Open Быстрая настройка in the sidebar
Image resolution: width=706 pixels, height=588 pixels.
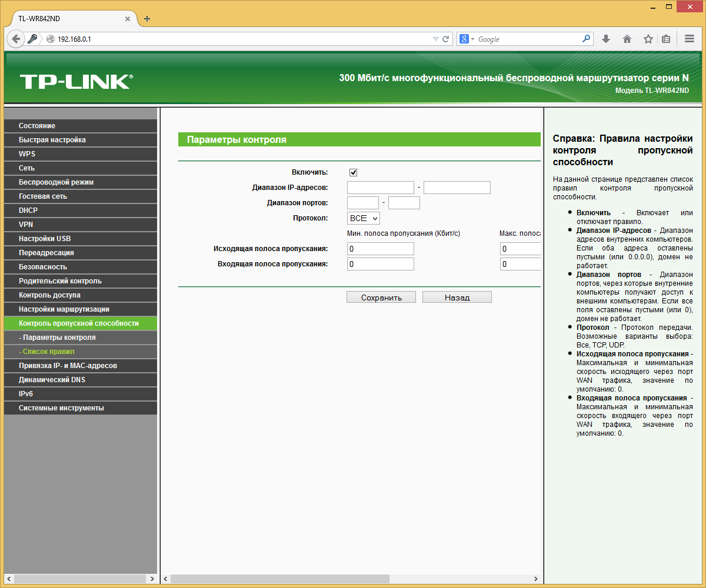point(81,140)
